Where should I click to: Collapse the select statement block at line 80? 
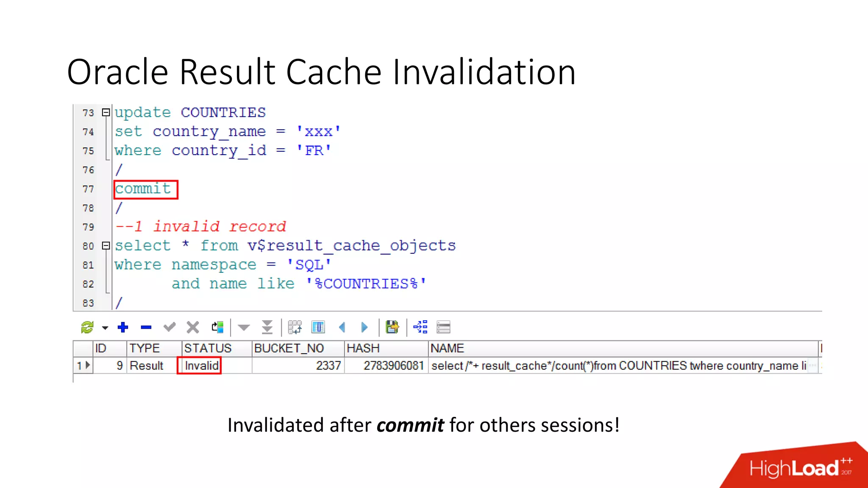(x=106, y=246)
